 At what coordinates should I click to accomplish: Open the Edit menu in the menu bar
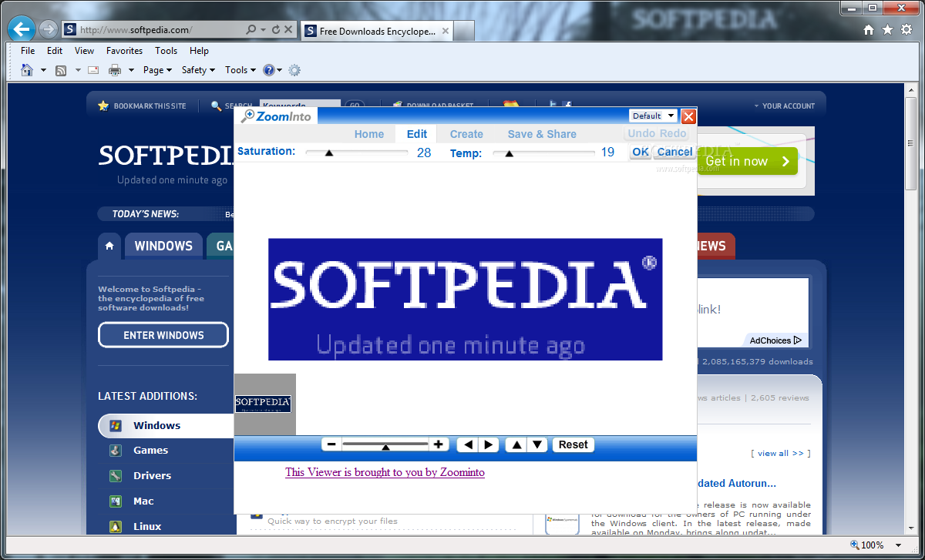point(55,51)
